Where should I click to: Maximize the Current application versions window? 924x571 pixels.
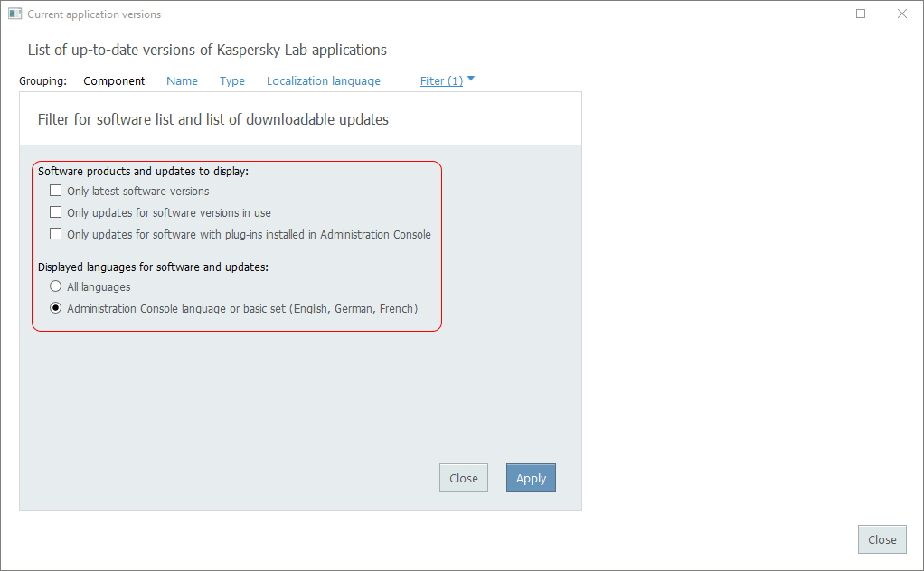[x=861, y=14]
